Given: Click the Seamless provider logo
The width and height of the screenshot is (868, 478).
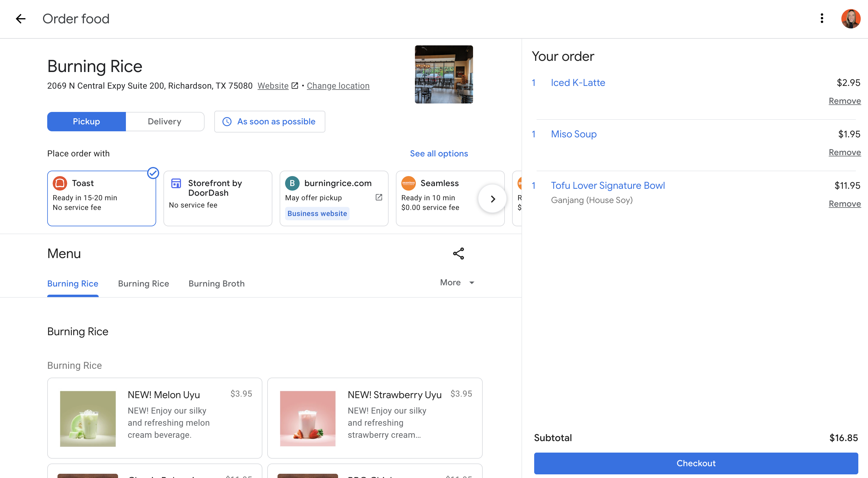Looking at the screenshot, I should point(408,183).
